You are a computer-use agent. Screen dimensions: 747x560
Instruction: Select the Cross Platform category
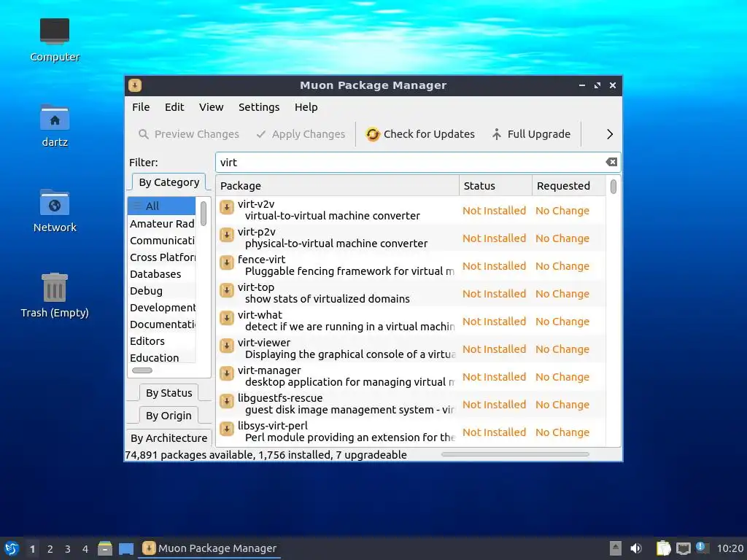click(161, 257)
